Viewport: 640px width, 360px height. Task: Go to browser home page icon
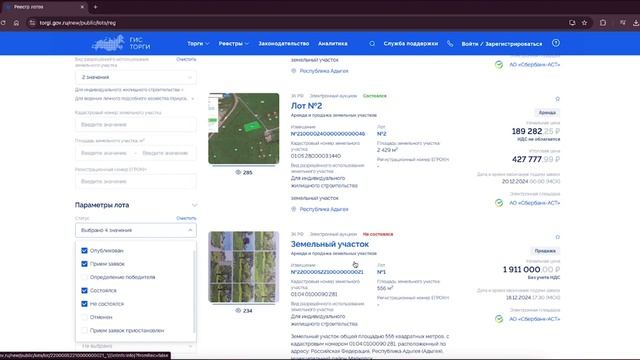(16, 23)
